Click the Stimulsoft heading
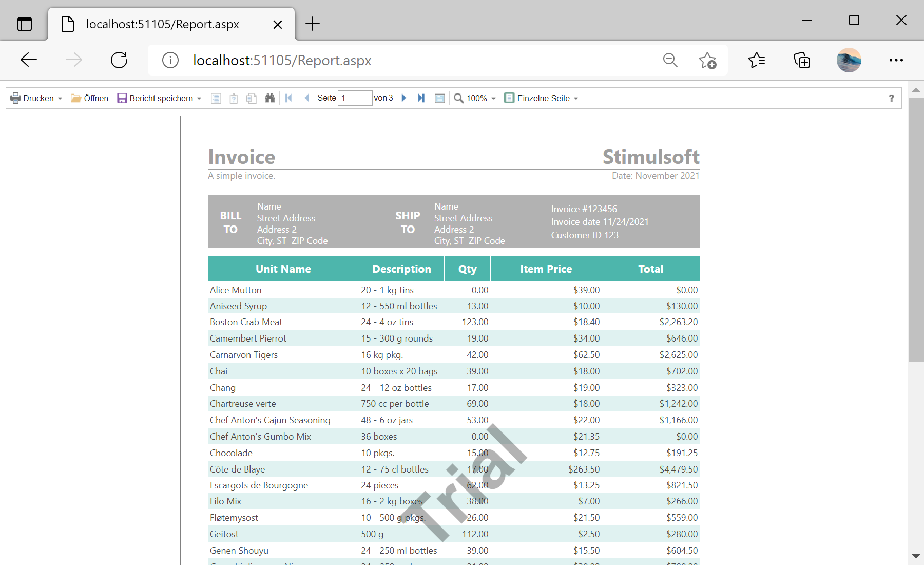The image size is (924, 565). [651, 157]
